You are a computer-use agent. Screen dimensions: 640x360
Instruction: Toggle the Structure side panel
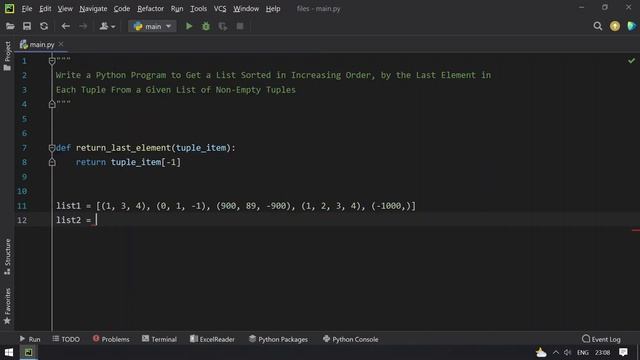(x=7, y=256)
